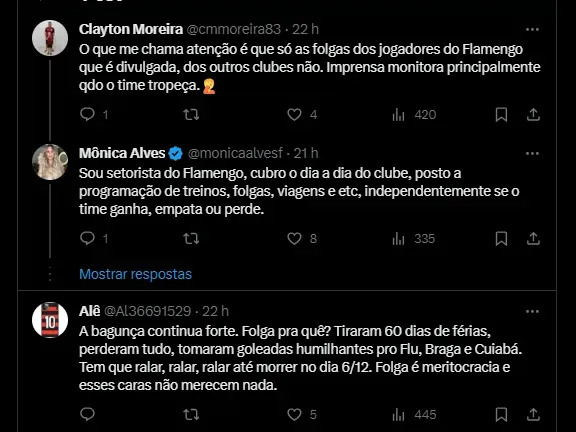This screenshot has width=576, height=432.
Task: Retweet Mônica Alves's post
Action: coord(191,239)
